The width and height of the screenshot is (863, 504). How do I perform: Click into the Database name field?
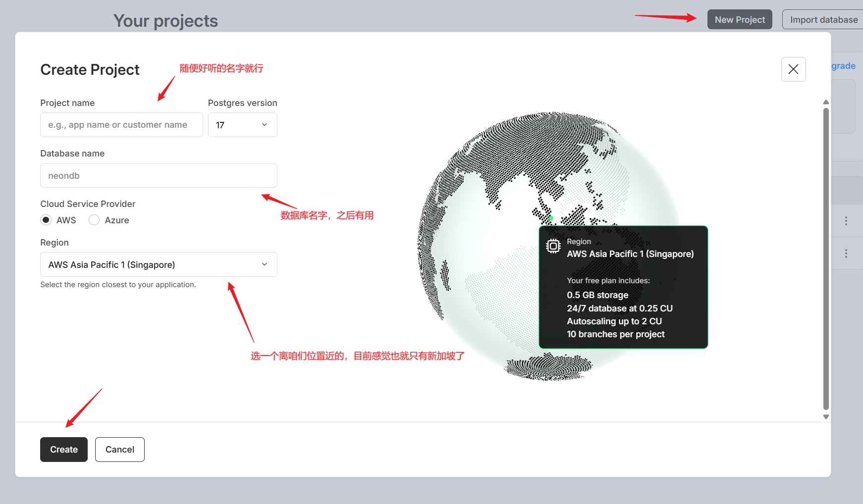159,176
